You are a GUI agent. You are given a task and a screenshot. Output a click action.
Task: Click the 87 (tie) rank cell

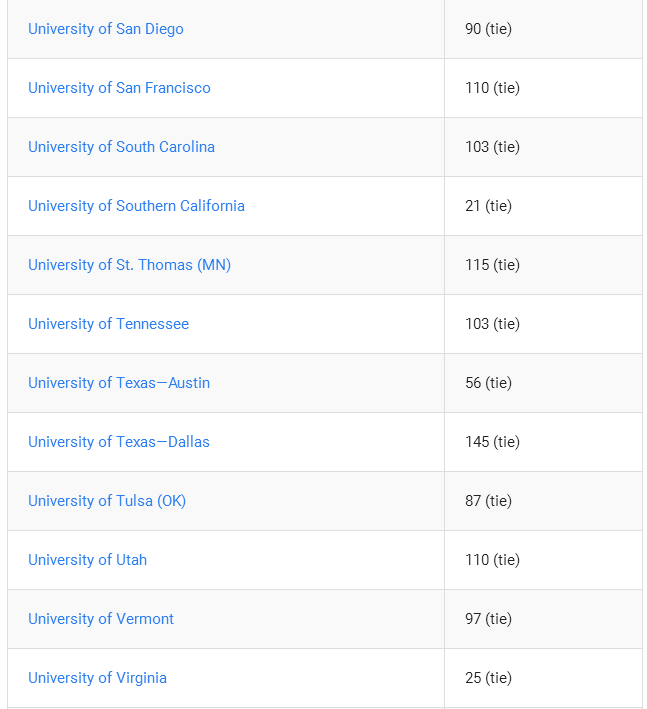pos(543,501)
